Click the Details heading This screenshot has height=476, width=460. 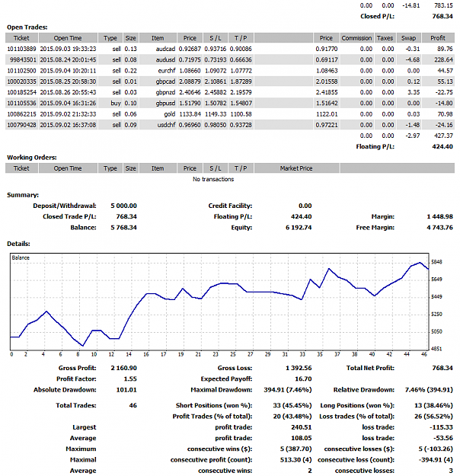coord(18,244)
